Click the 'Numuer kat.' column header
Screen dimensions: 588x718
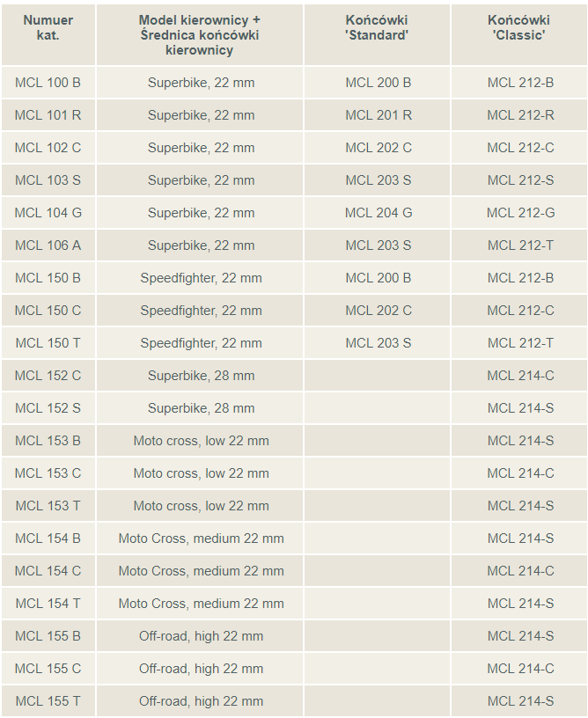point(48,27)
